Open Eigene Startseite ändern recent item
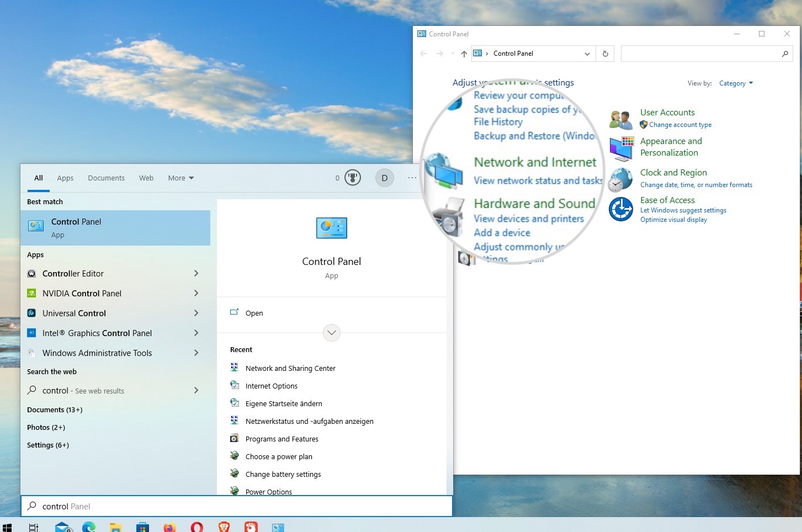Screen dimensions: 802x532 pyautogui.click(x=284, y=403)
